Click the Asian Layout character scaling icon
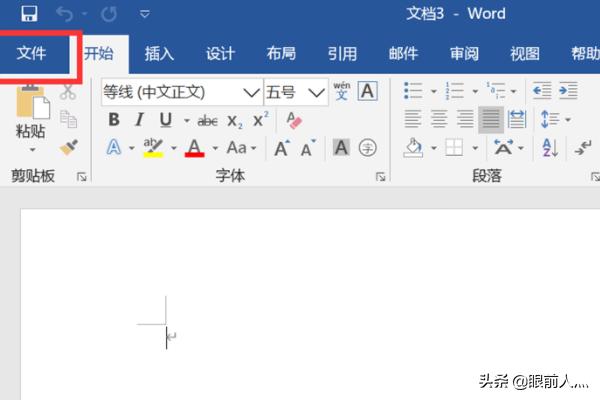The image size is (600, 400). (504, 148)
